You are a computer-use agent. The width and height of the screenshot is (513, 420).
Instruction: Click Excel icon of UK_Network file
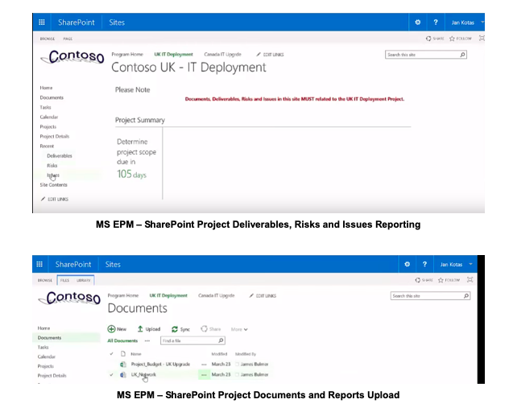[x=123, y=375]
